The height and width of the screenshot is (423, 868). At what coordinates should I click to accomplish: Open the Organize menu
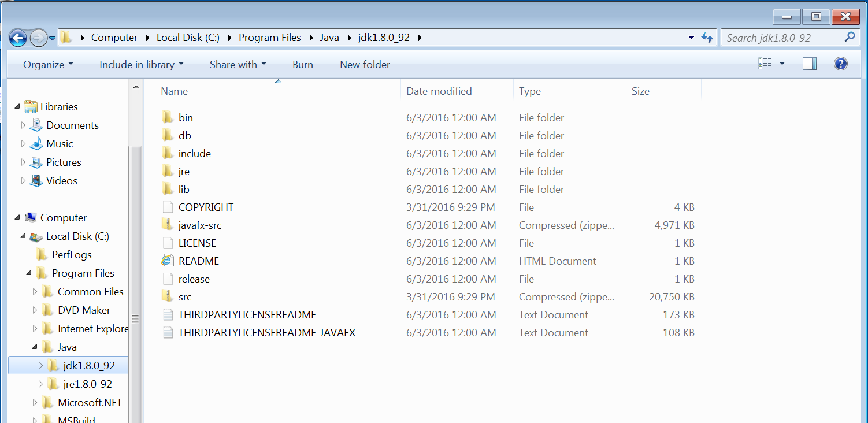click(x=48, y=65)
